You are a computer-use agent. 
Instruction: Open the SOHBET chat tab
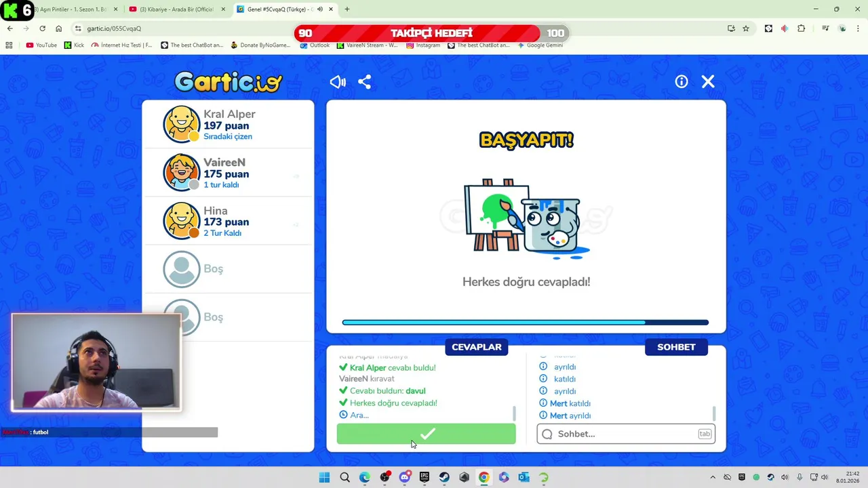[x=676, y=347]
